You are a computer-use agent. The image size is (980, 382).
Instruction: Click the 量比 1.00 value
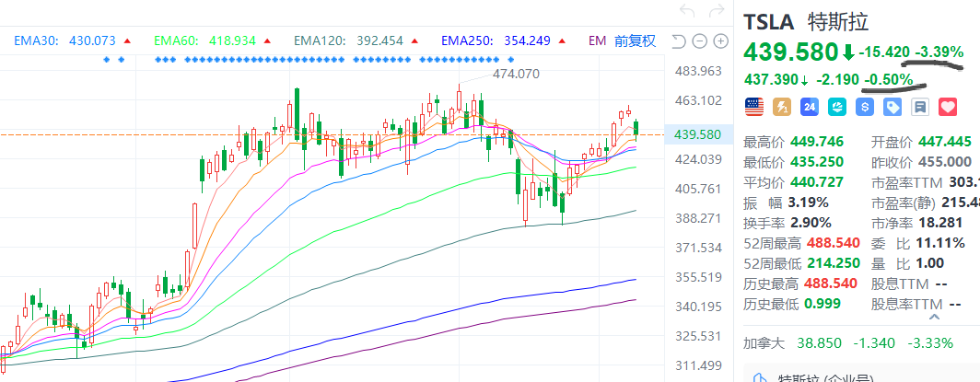[x=930, y=262]
